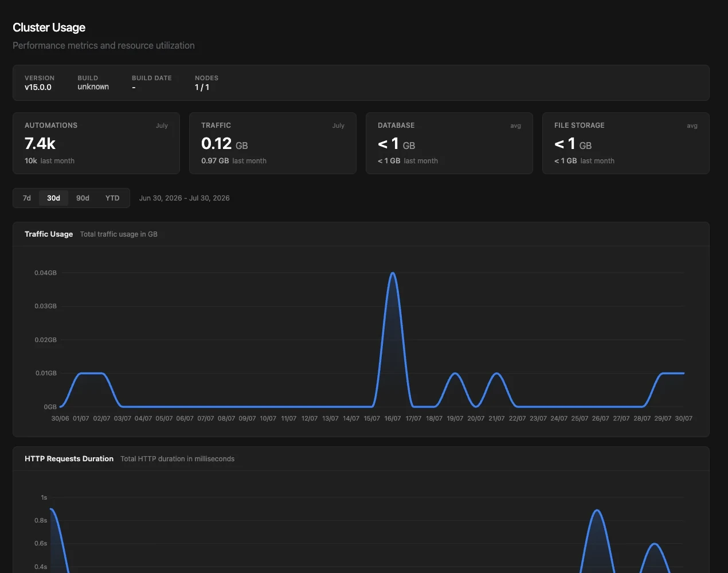
Task: Click the Traffic Usage chart title
Action: [49, 234]
